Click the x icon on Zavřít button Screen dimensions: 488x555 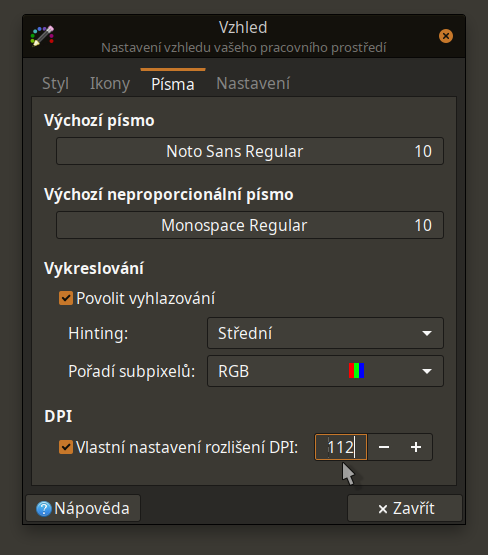coord(383,509)
